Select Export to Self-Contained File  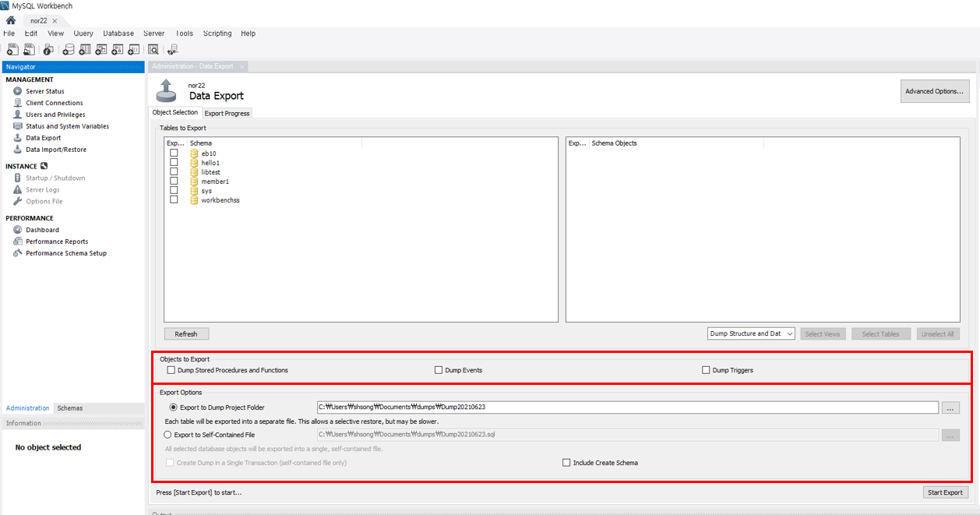[168, 435]
